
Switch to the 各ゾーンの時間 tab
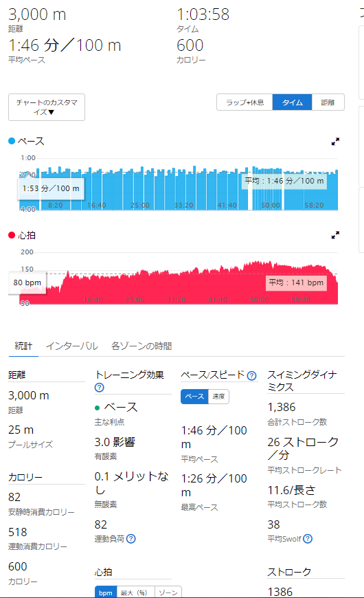141,346
